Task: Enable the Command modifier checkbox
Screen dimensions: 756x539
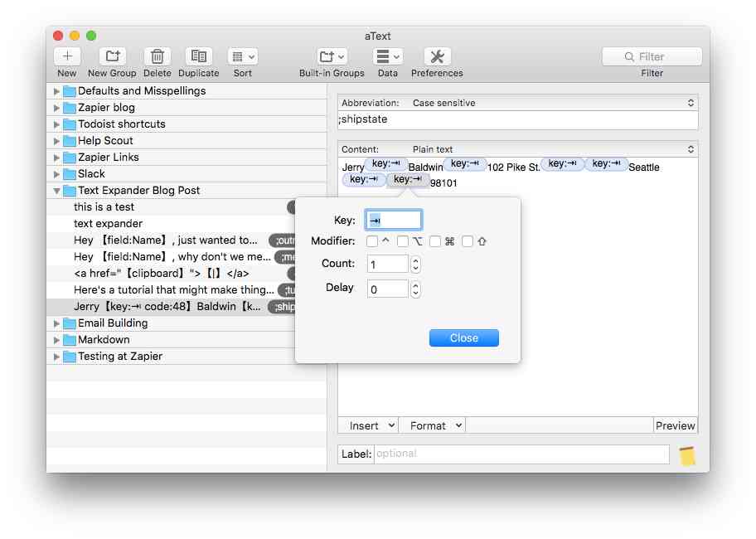Action: point(435,241)
